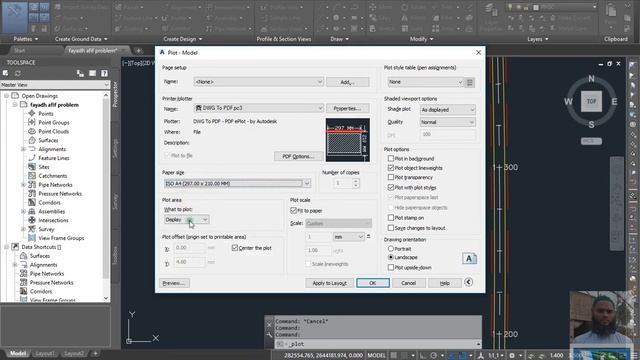Click the Surfaces icon under fayadh afif problem

[32, 140]
